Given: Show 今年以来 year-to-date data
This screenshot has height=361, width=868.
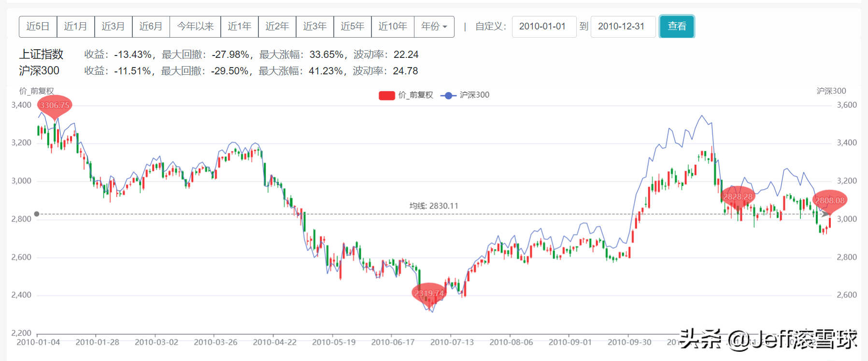Looking at the screenshot, I should point(195,27).
